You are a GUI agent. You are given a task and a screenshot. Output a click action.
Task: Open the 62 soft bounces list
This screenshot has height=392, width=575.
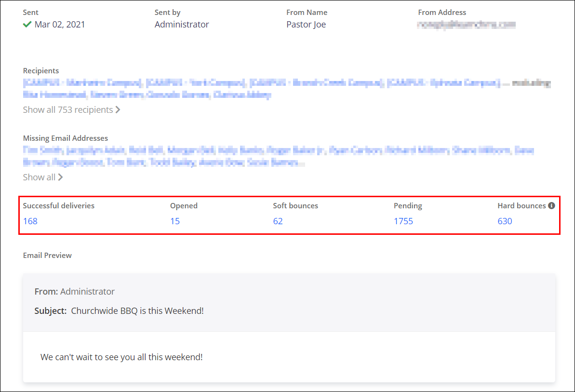(x=278, y=221)
